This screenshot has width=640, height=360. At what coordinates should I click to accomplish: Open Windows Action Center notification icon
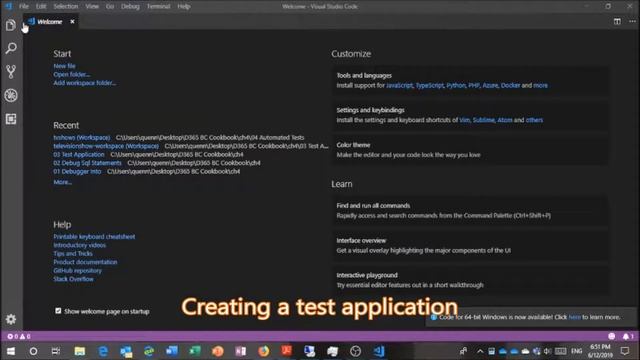(x=625, y=351)
